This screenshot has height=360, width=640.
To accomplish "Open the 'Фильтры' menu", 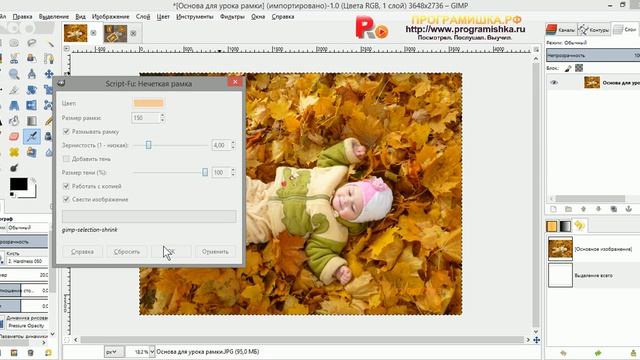I will (x=232, y=17).
